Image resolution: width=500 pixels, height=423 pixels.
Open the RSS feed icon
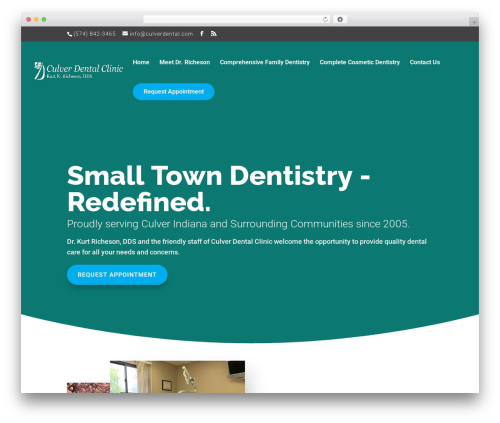click(x=214, y=34)
